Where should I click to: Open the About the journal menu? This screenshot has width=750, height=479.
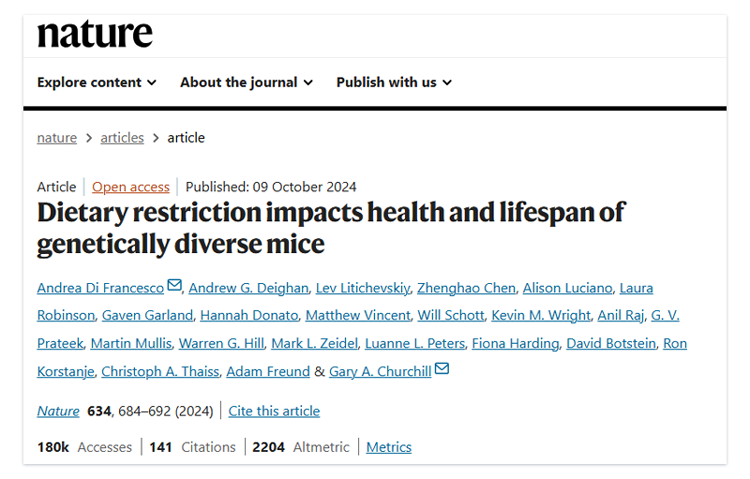pyautogui.click(x=246, y=82)
